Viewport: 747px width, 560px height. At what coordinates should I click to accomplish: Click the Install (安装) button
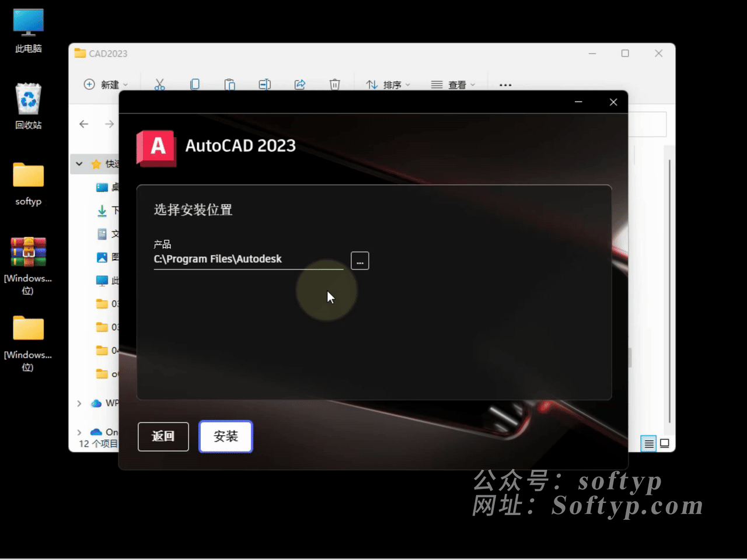pos(225,436)
